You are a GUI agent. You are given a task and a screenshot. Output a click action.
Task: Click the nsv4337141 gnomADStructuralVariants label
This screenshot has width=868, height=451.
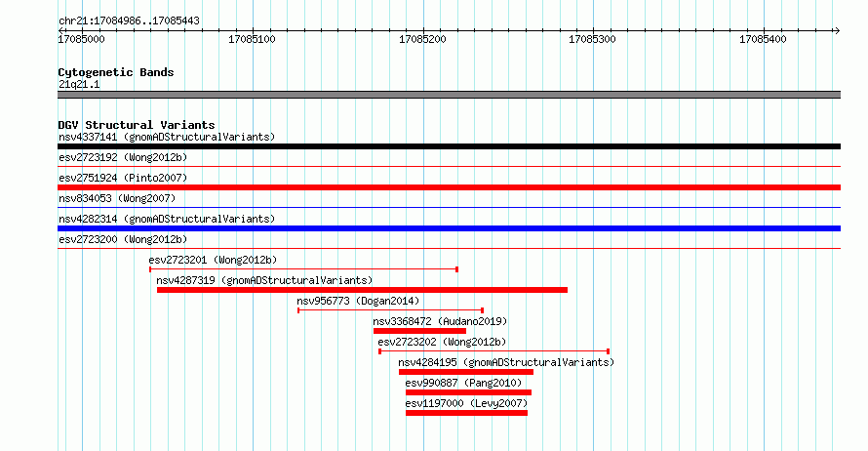click(167, 137)
